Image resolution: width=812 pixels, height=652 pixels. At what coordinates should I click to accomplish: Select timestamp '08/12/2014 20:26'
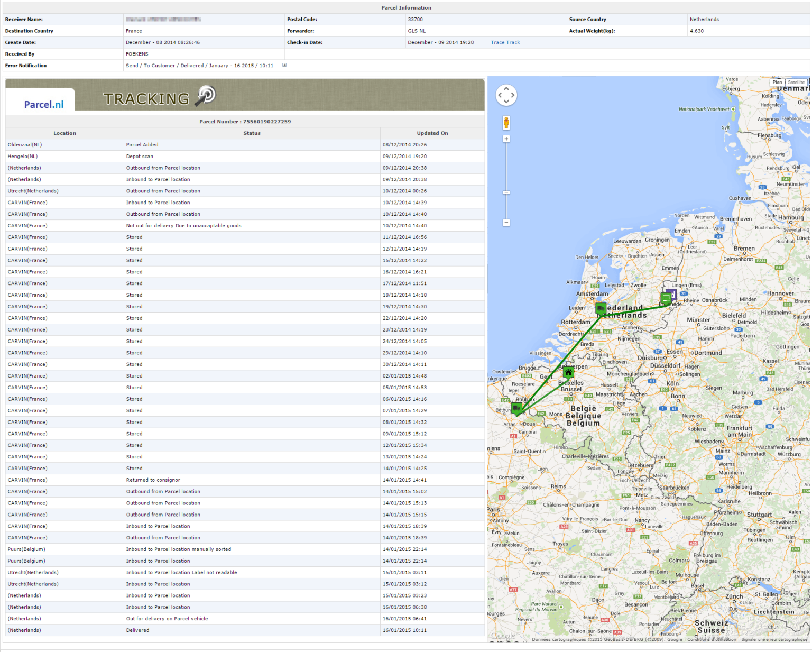(x=404, y=145)
